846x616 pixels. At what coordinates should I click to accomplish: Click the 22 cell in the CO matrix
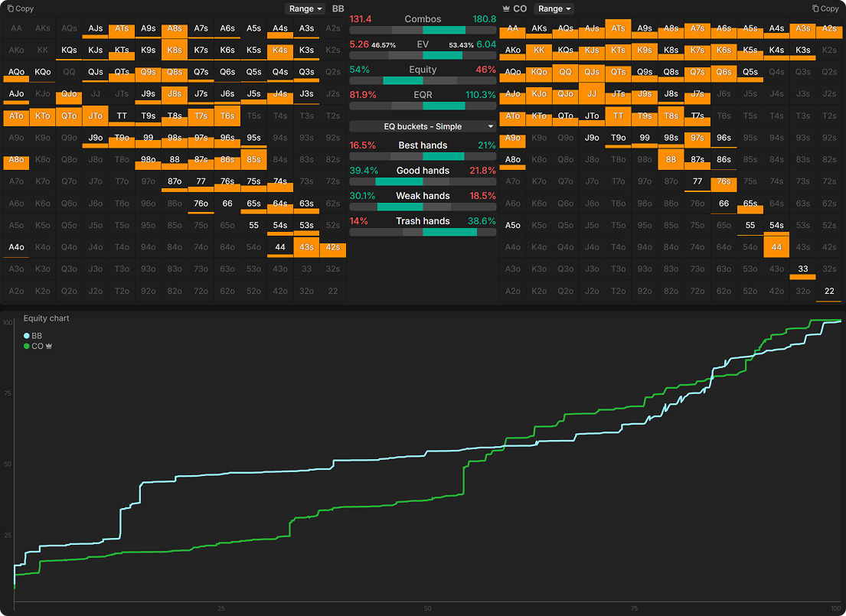[828, 292]
